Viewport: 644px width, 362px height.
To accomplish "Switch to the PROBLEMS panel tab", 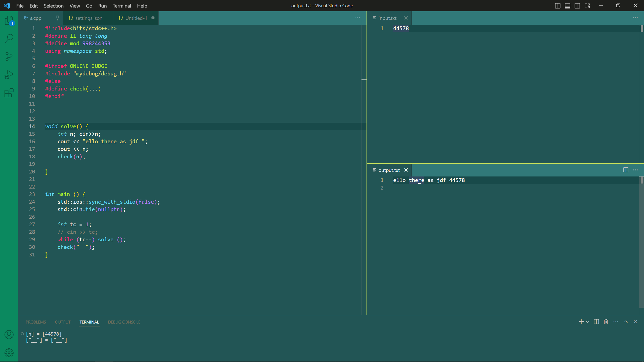I will click(x=36, y=322).
